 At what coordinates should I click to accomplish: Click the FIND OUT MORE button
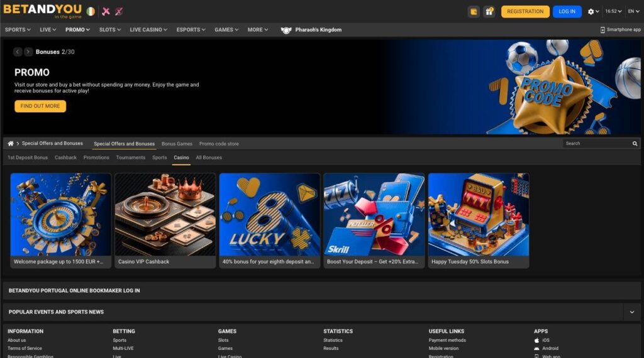[40, 106]
